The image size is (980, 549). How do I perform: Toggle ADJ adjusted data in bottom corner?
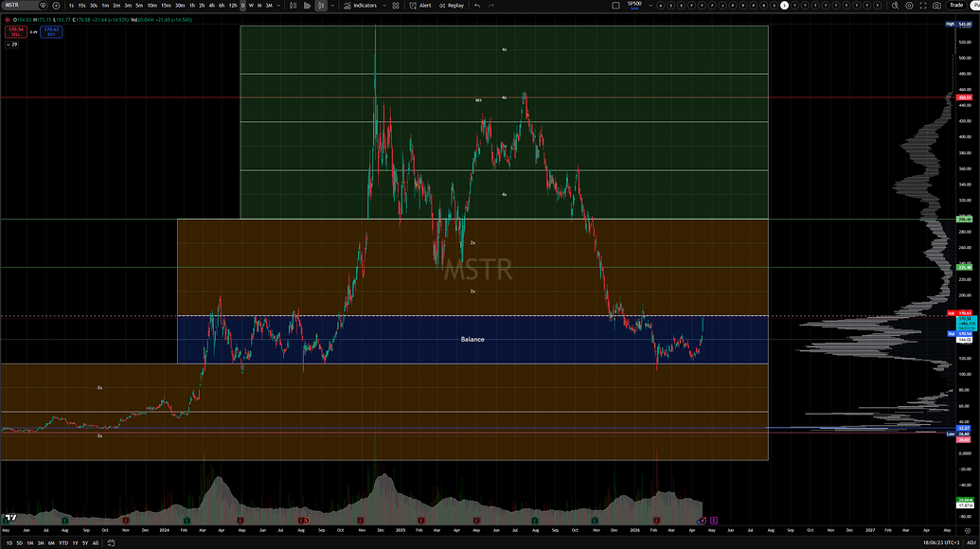coord(971,542)
